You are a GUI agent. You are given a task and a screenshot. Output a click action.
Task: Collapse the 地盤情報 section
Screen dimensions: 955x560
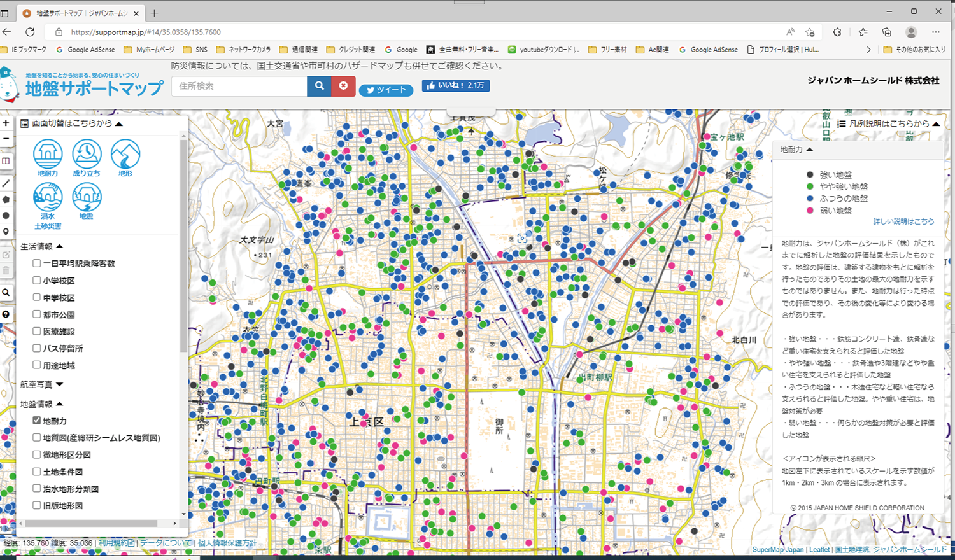point(41,404)
